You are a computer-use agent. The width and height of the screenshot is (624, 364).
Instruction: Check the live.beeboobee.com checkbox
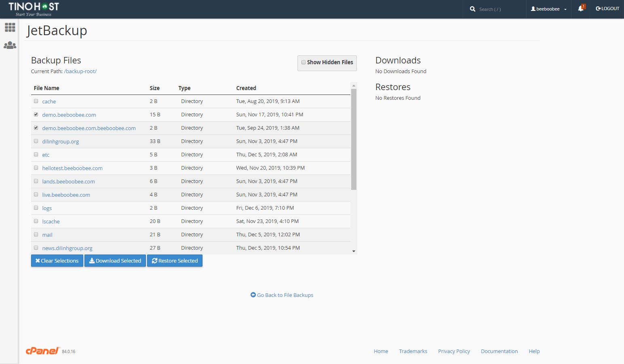[36, 194]
